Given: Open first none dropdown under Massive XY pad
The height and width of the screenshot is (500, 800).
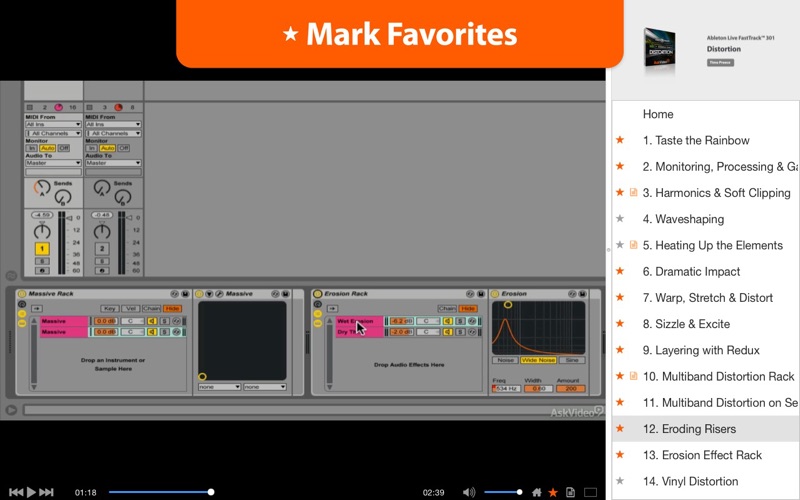Looking at the screenshot, I should point(219,387).
